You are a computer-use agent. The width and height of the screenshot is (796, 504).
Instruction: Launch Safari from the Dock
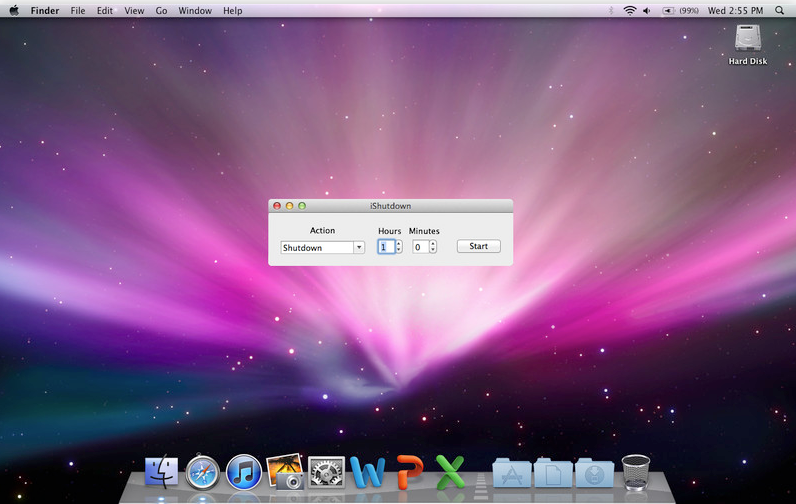(202, 473)
